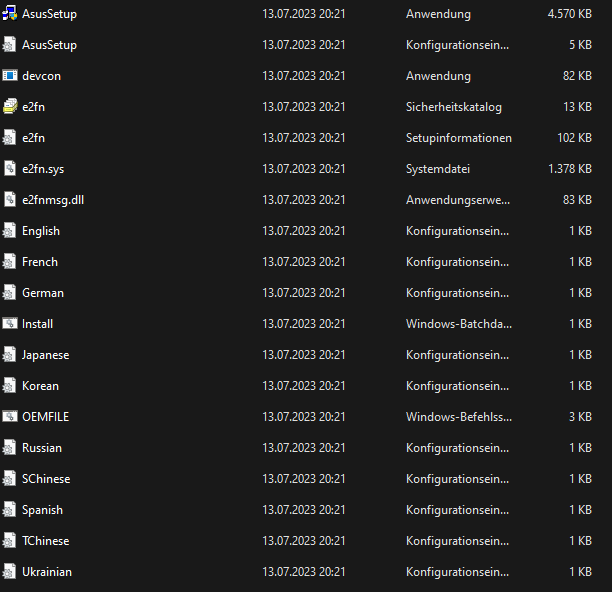612x592 pixels.
Task: Click the Russian config file icon
Action: click(10, 448)
